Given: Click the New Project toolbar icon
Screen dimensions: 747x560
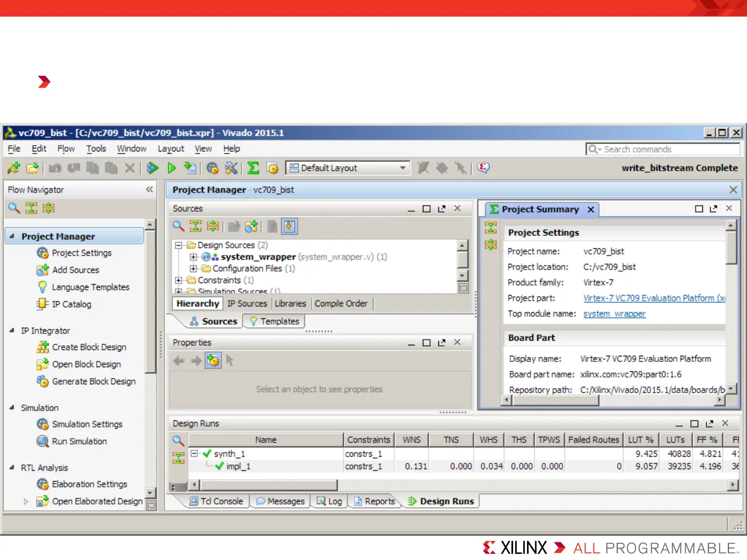Looking at the screenshot, I should [14, 168].
